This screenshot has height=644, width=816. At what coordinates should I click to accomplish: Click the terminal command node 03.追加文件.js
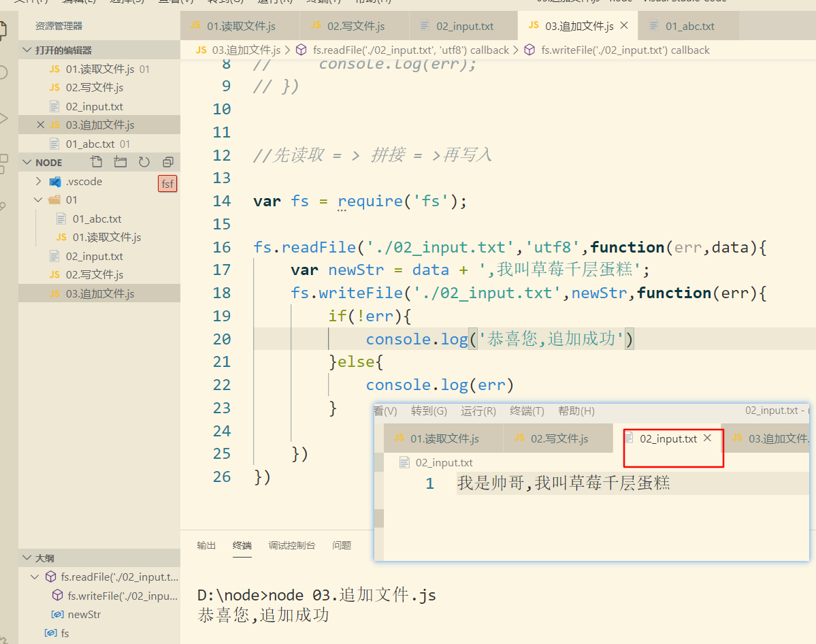pyautogui.click(x=353, y=594)
